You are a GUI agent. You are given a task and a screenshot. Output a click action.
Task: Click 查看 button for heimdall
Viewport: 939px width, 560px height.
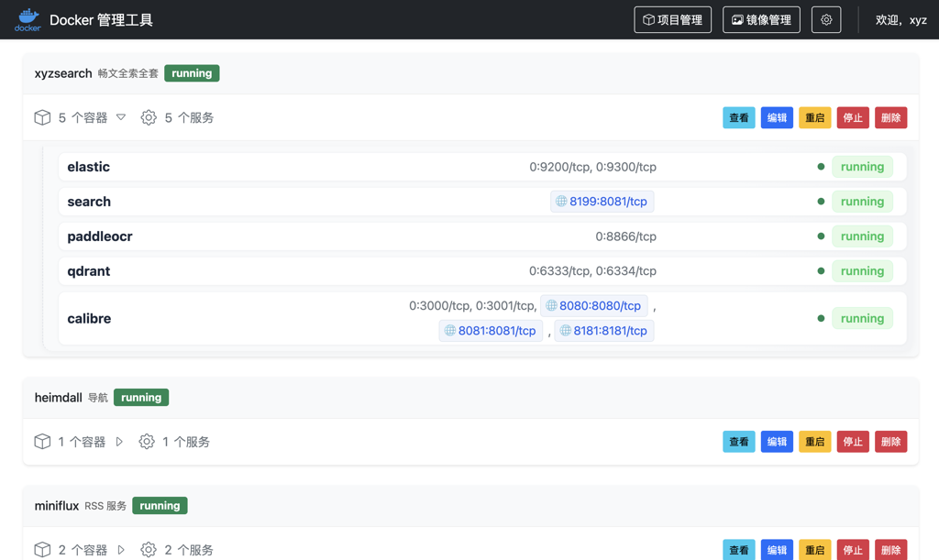coord(738,442)
